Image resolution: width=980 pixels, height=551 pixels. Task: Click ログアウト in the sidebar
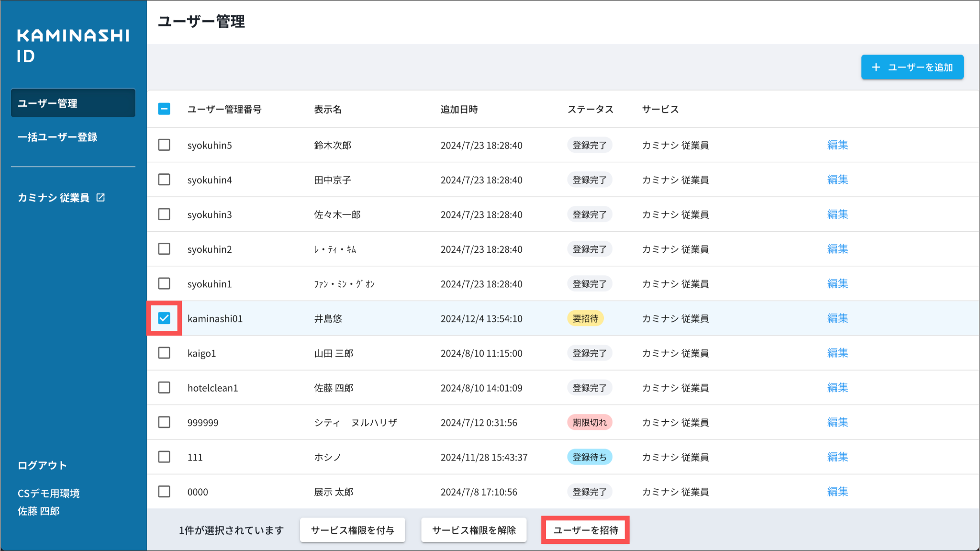pyautogui.click(x=42, y=465)
